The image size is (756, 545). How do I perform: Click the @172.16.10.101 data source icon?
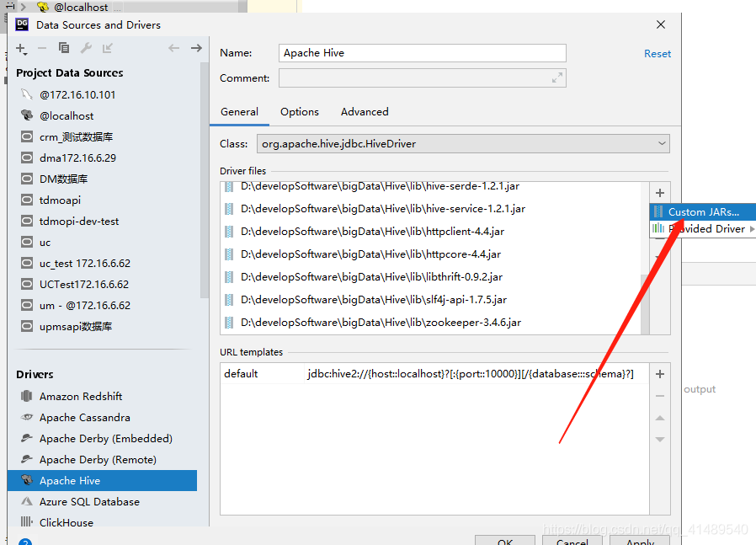[27, 94]
